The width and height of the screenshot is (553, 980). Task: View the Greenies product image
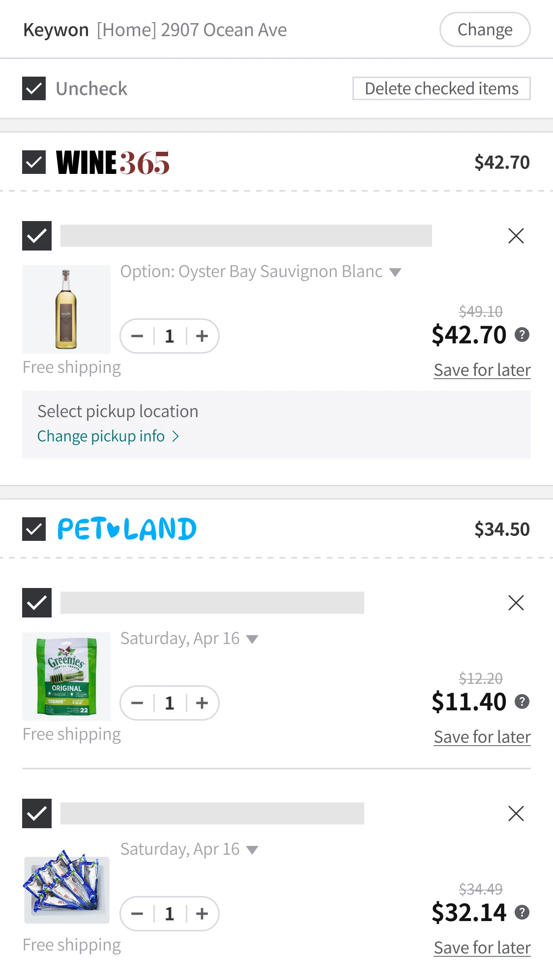[66, 676]
